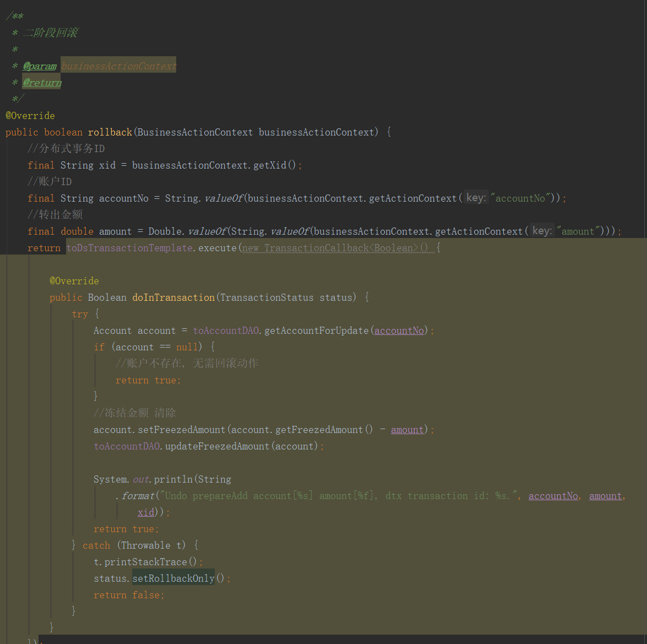Click the Double.valueOf call
Image resolution: width=647 pixels, height=644 pixels.
coord(188,231)
